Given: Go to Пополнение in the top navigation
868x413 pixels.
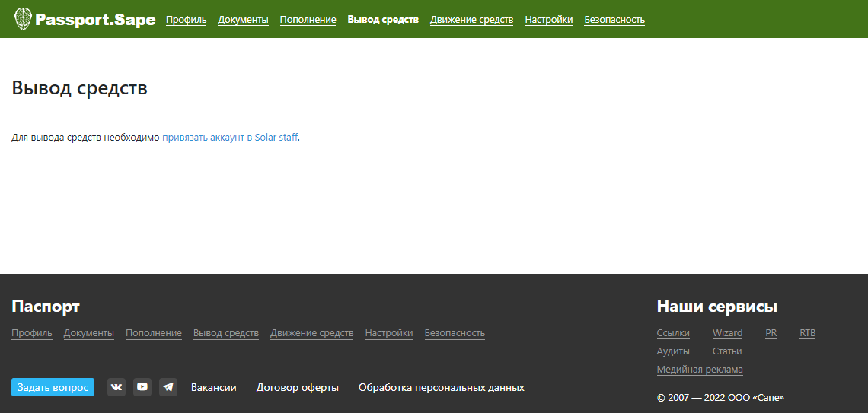Looking at the screenshot, I should coord(308,20).
